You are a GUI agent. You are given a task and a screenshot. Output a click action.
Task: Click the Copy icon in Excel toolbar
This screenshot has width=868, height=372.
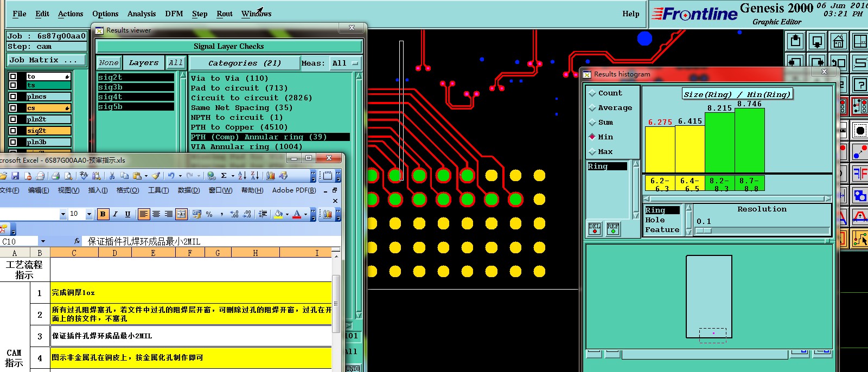tap(124, 176)
